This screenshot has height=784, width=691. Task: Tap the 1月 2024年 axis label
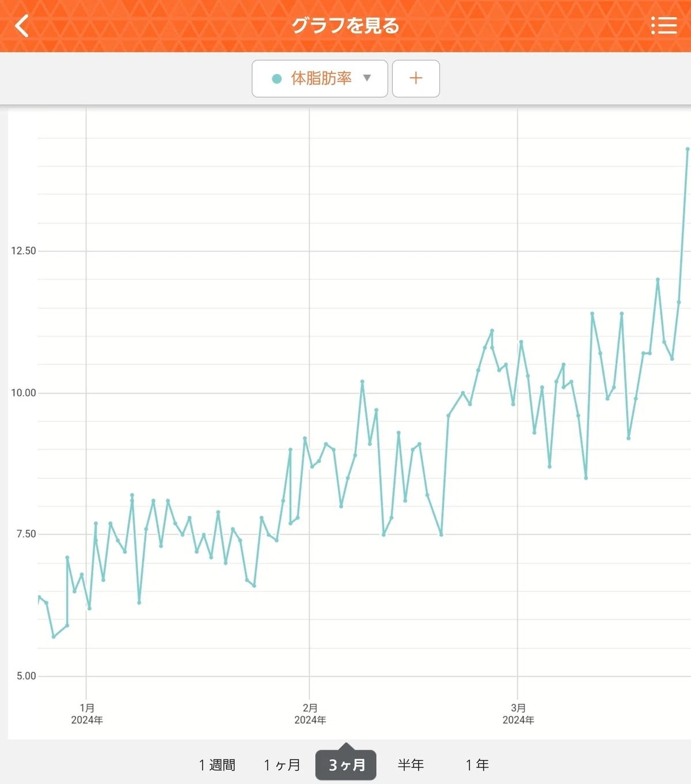click(87, 714)
